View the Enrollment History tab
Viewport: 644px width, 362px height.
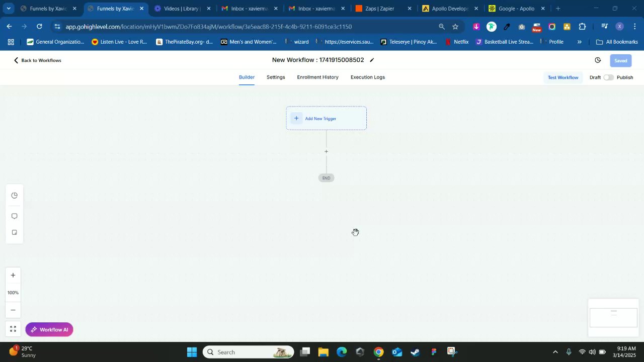pyautogui.click(x=317, y=77)
